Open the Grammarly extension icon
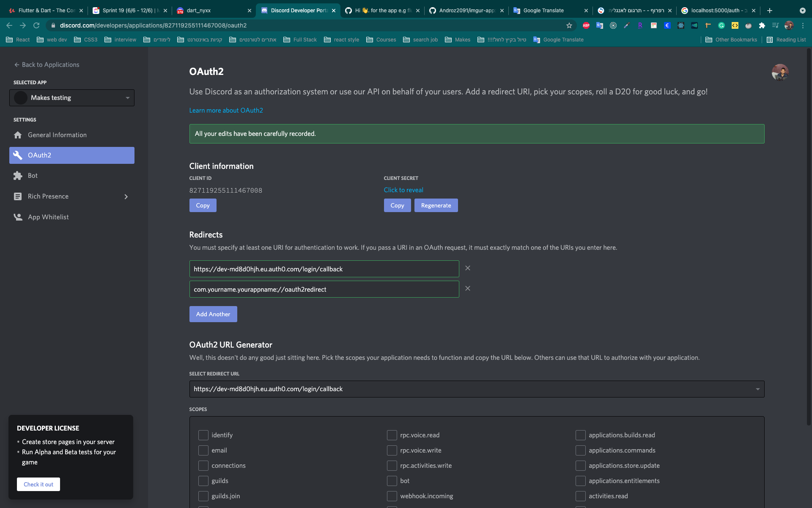This screenshot has width=812, height=508. [x=721, y=25]
